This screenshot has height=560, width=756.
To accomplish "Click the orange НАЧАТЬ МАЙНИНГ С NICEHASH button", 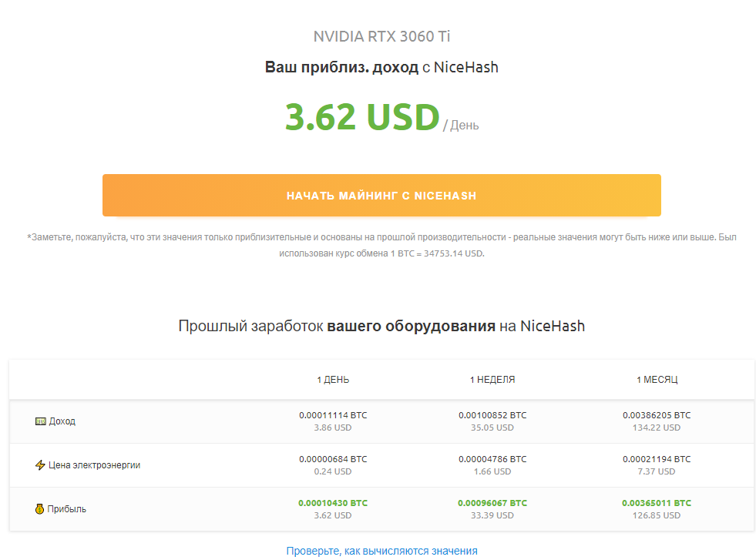I will [381, 195].
